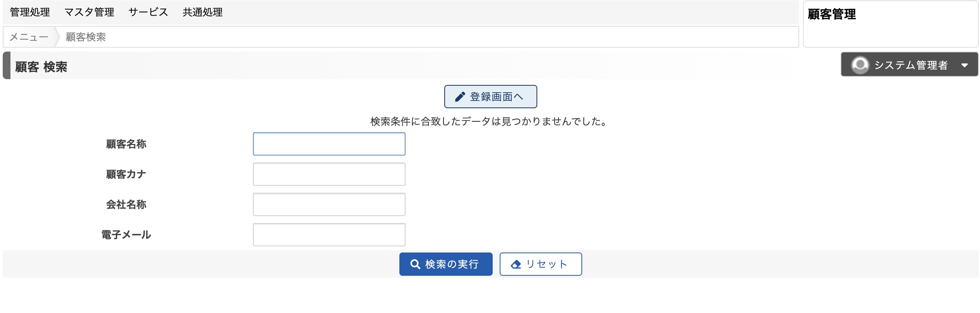Focus the 顧客名称 input field

pos(329,144)
